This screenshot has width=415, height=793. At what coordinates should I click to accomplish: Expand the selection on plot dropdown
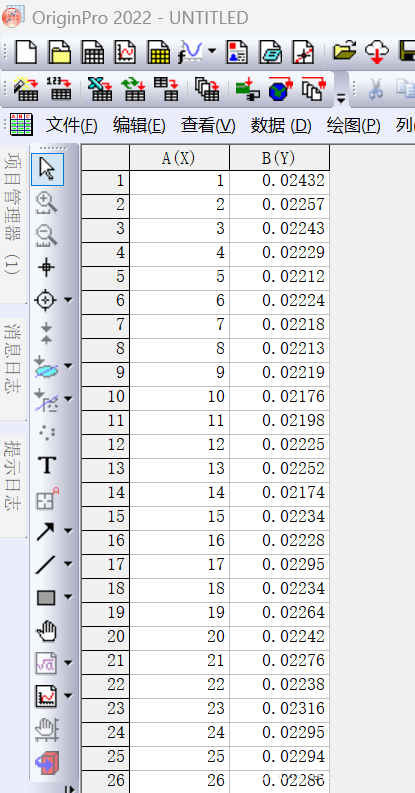pos(68,366)
